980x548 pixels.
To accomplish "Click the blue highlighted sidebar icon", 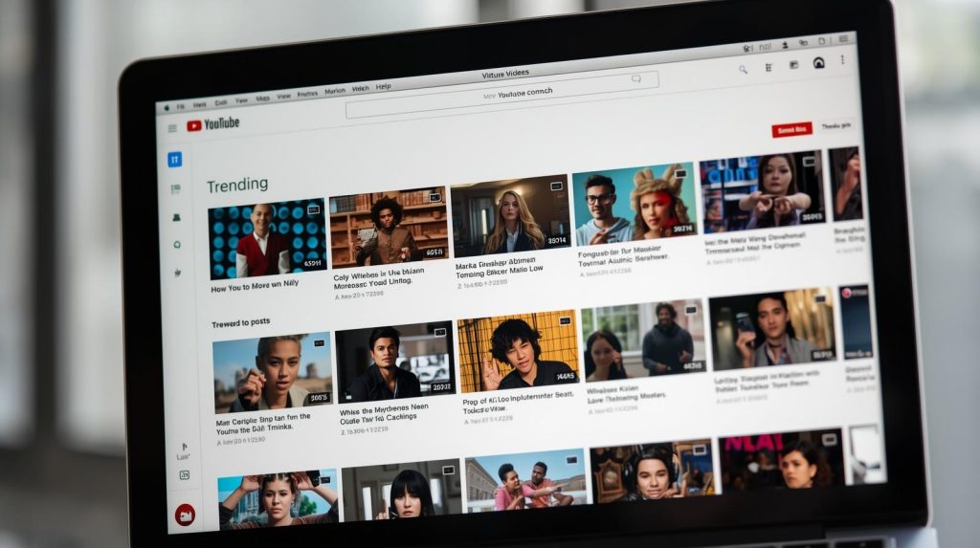I will 175,160.
